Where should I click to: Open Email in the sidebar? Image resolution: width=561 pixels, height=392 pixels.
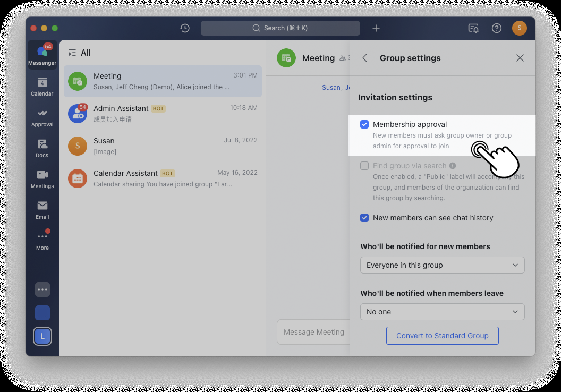42,210
